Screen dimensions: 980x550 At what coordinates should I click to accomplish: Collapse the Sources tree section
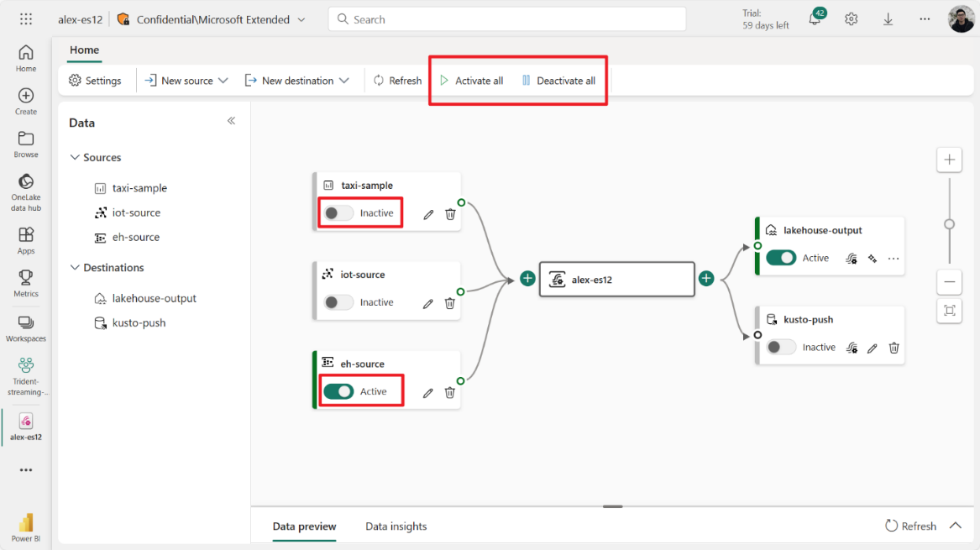pyautogui.click(x=75, y=158)
